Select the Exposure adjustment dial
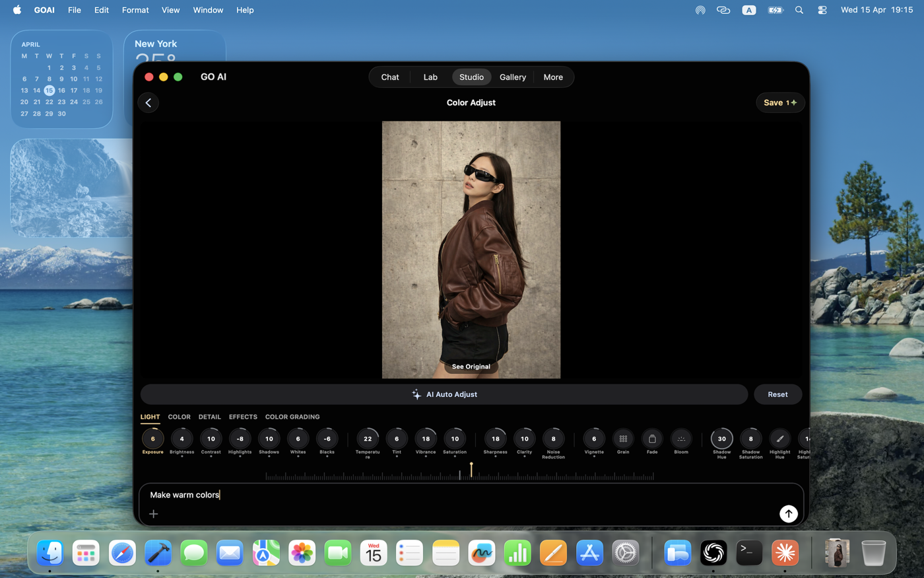Screen dimensions: 924x578 click(152, 439)
